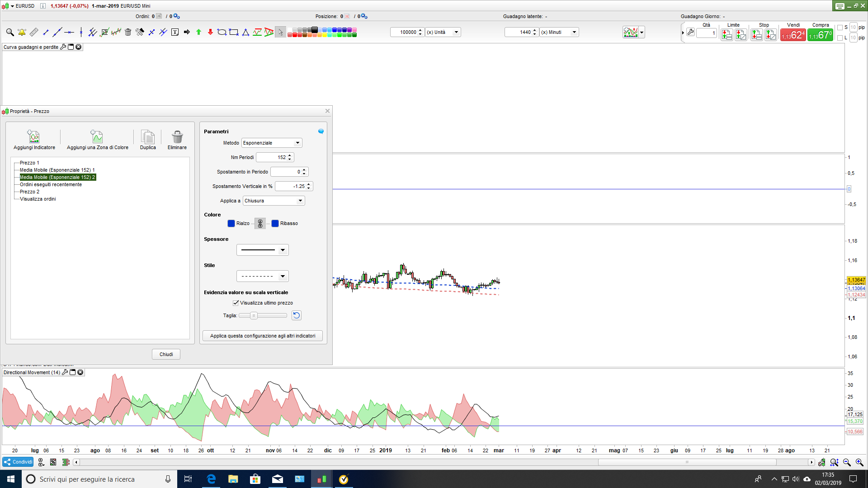Screen dimensions: 868x488
Task: Click Applica questa configurazione agli altri indicatori
Action: tap(263, 336)
